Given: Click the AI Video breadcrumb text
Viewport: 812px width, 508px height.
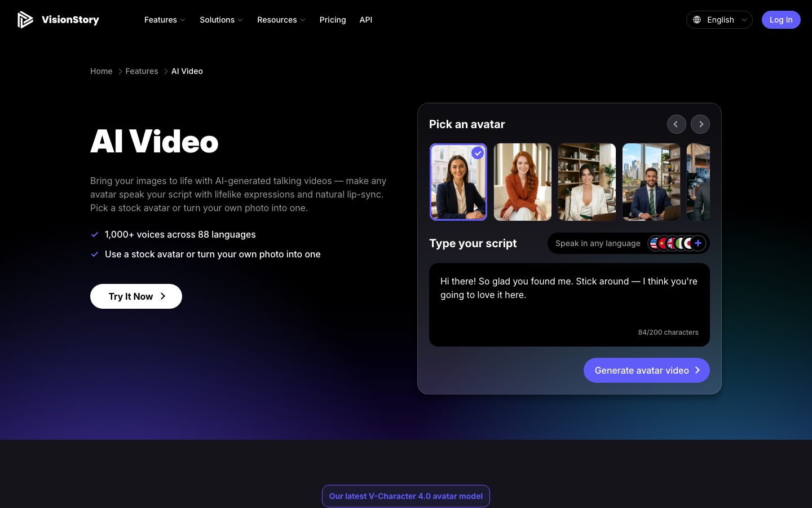Looking at the screenshot, I should click(x=187, y=71).
